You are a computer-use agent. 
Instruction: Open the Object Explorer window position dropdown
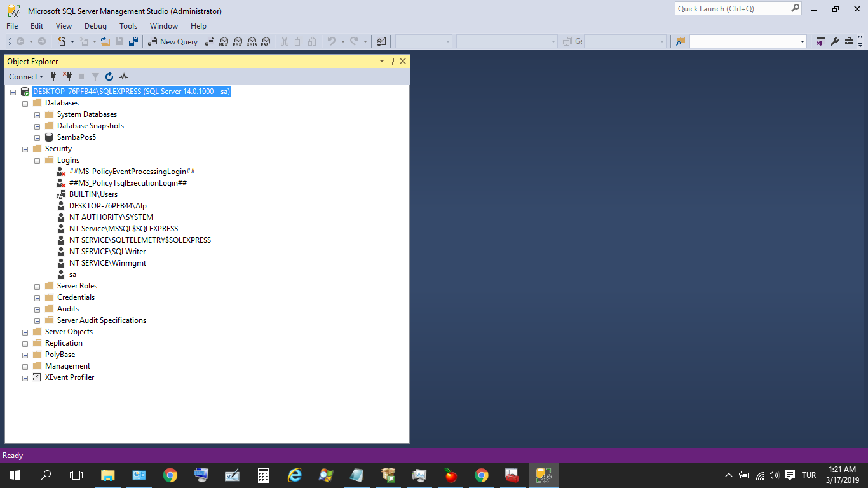tap(382, 61)
